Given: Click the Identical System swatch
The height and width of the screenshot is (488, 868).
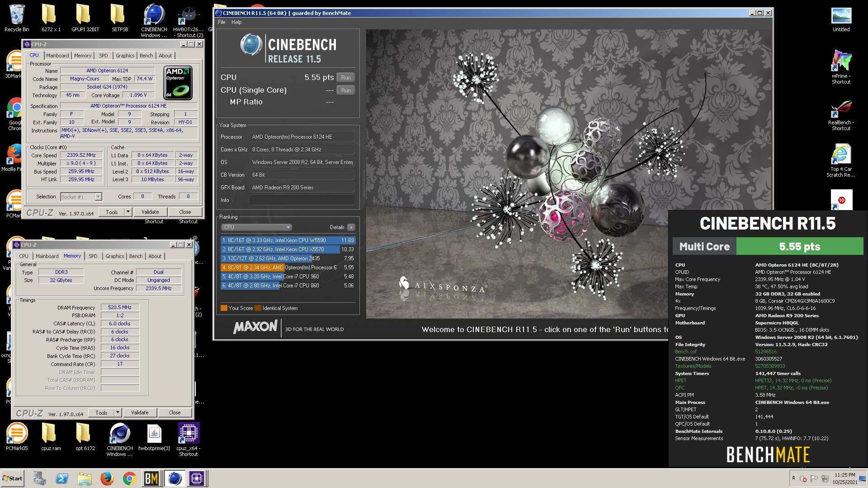Looking at the screenshot, I should pyautogui.click(x=258, y=308).
